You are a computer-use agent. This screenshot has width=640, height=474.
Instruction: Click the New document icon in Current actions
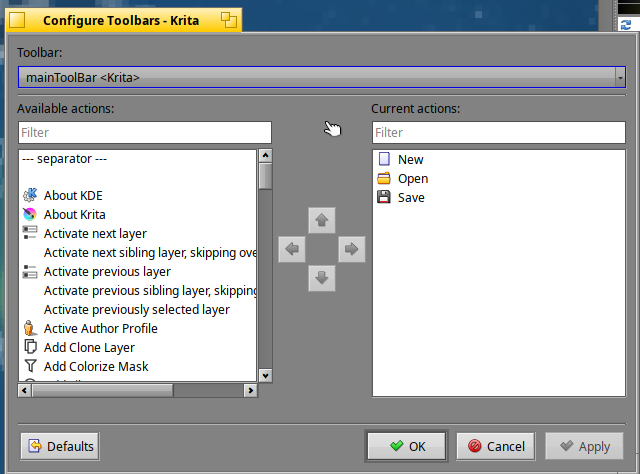click(384, 159)
